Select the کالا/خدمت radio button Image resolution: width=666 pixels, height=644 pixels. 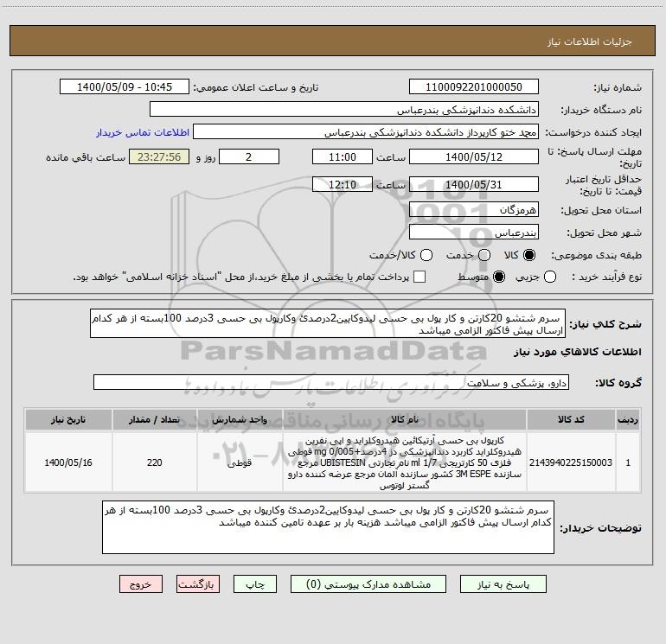pos(426,255)
